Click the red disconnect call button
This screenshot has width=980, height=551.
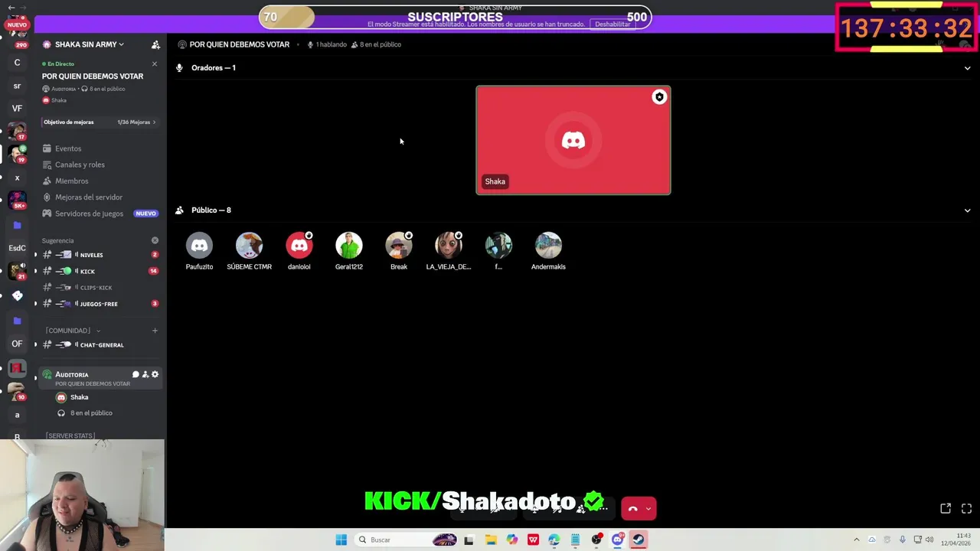(632, 508)
